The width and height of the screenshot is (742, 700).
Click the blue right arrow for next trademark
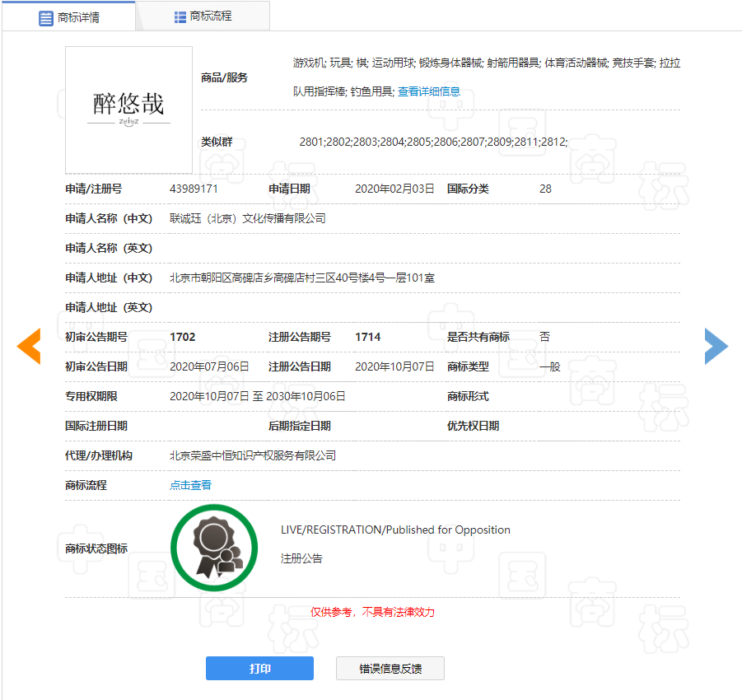pyautogui.click(x=716, y=346)
